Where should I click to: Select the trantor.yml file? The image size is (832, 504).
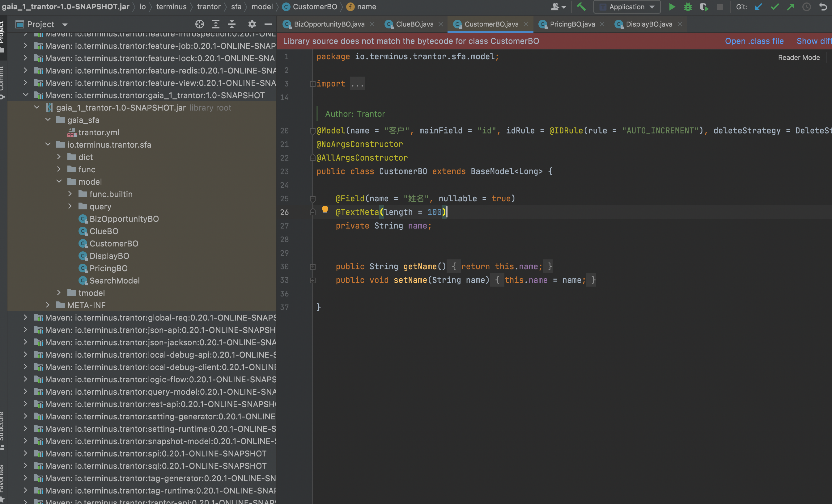coord(99,132)
